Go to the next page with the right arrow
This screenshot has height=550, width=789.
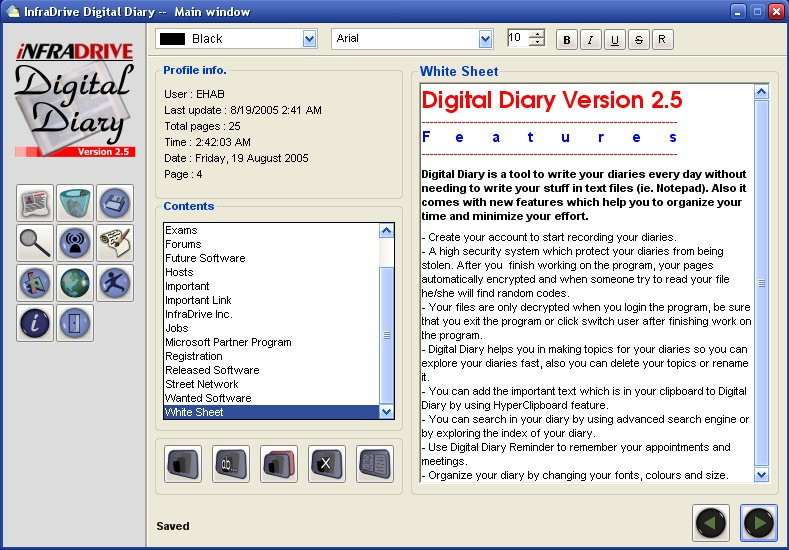759,523
